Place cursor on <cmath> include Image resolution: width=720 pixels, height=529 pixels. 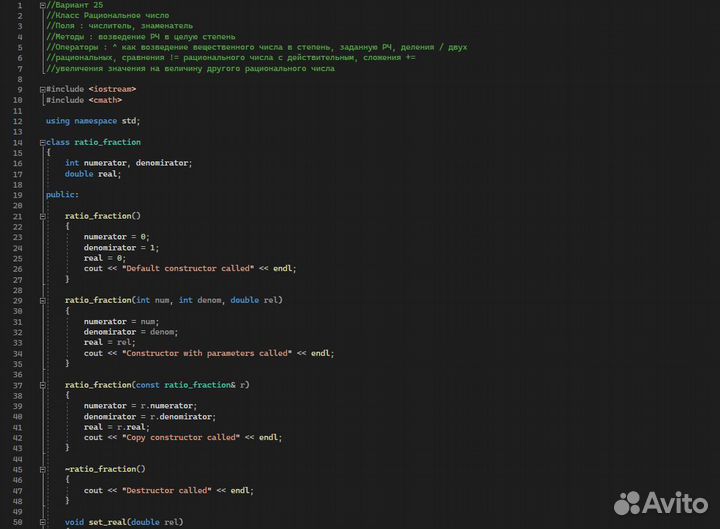click(x=105, y=100)
